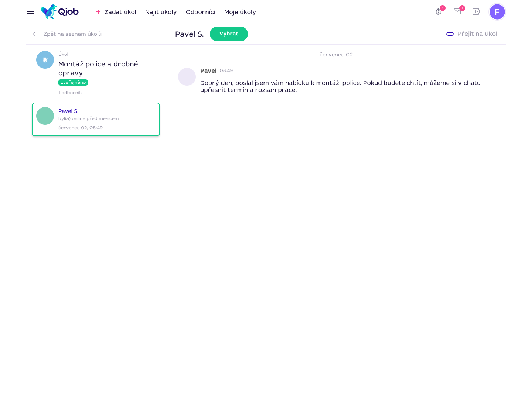Open the hamburger menu
This screenshot has height=406, width=532.
[x=30, y=12]
